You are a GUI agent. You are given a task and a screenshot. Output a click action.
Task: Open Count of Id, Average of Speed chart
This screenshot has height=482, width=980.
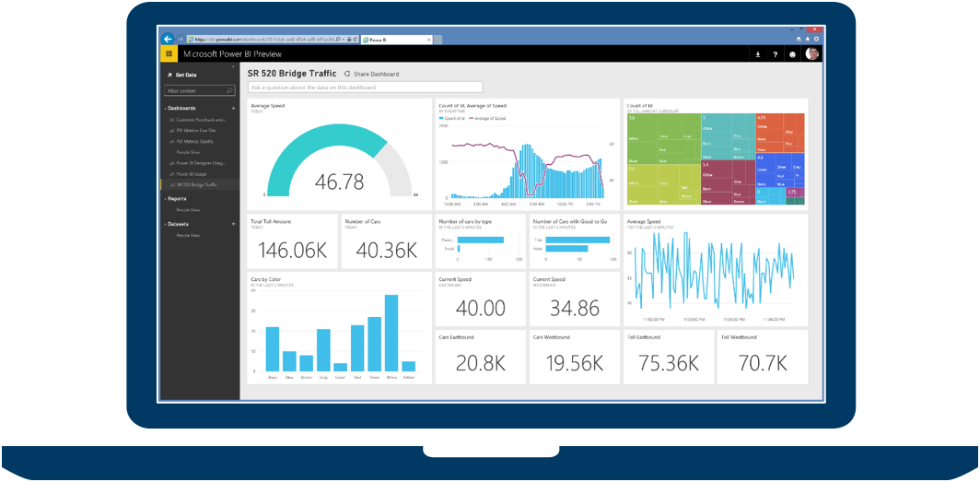527,154
